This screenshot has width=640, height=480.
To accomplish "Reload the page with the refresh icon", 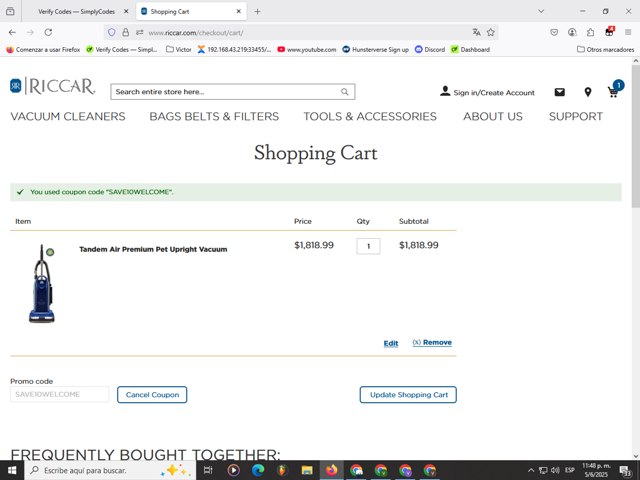I will pyautogui.click(x=48, y=32).
